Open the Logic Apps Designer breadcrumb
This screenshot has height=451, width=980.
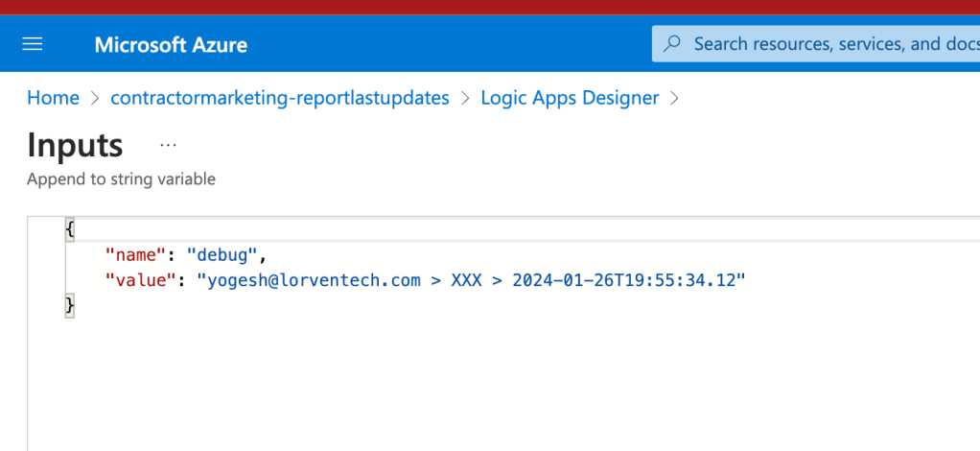[x=570, y=98]
